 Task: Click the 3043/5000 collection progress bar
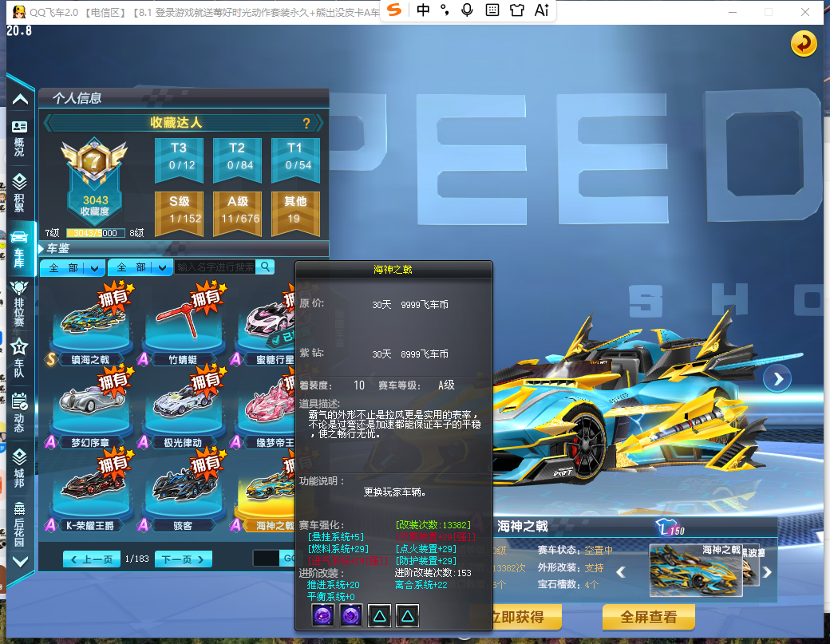click(95, 233)
